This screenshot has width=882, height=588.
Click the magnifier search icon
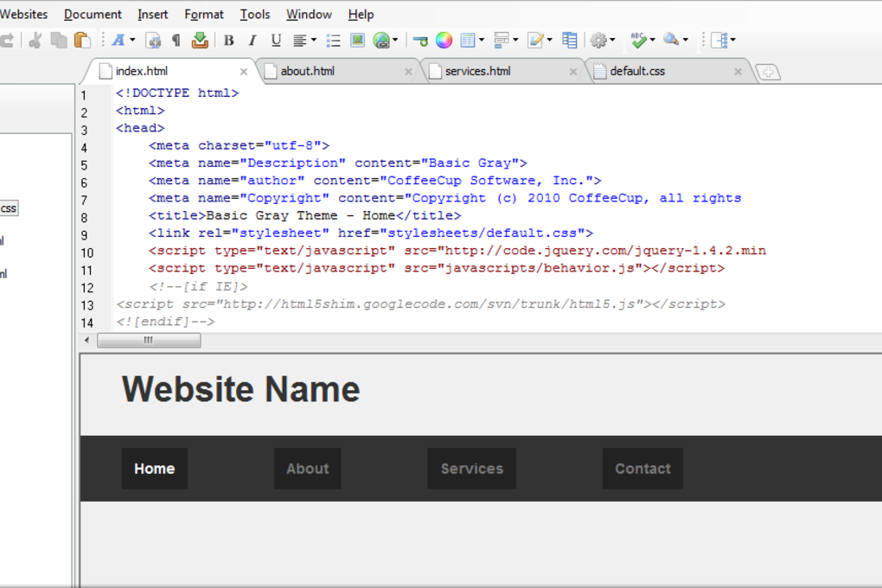(671, 40)
